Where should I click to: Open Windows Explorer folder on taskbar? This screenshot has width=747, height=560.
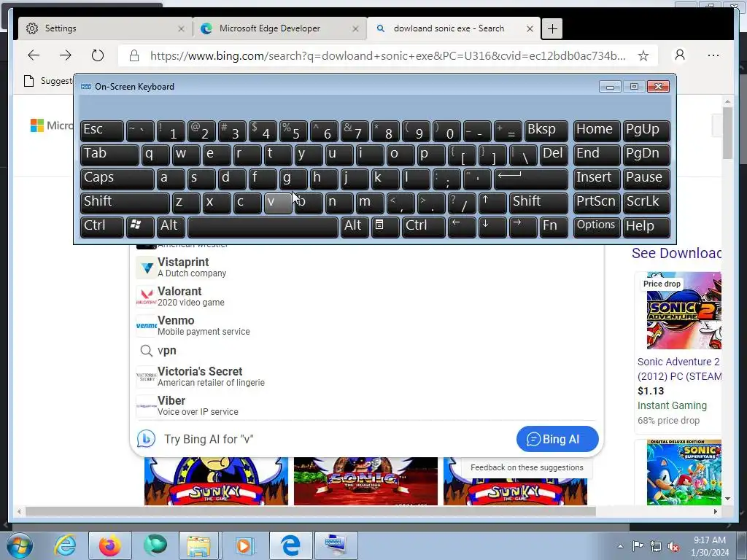tap(198, 545)
